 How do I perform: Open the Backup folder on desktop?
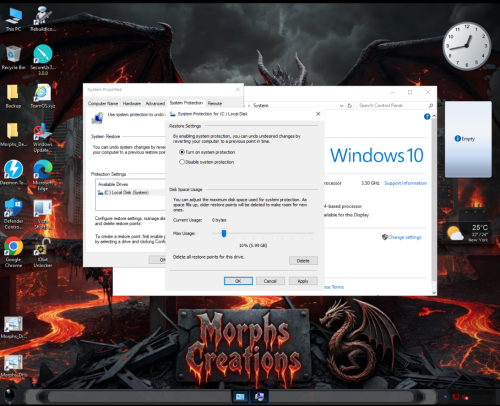point(13,96)
